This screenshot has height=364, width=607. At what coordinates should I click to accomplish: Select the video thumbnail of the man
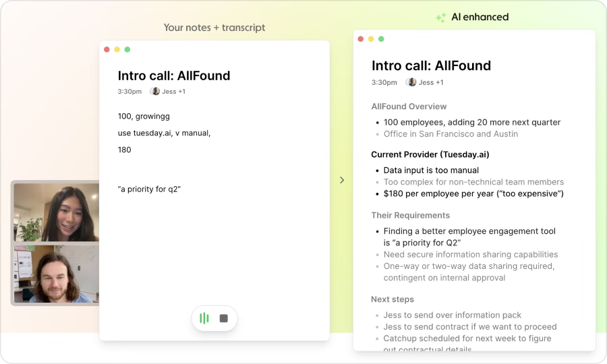pos(57,274)
